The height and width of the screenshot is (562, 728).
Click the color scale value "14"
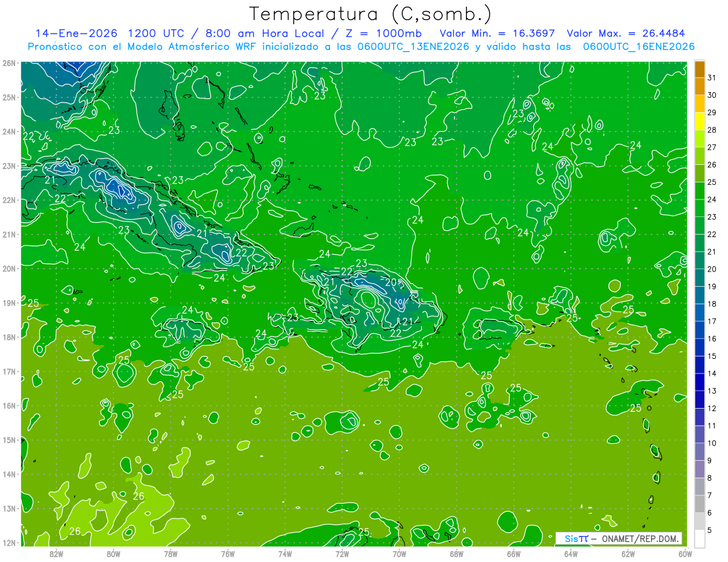712,373
